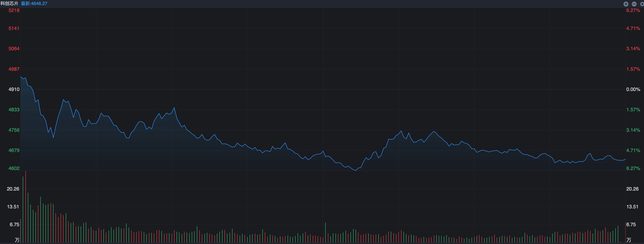Click the 6.75 right volume axis label
Image resolution: width=644 pixels, height=244 pixels.
631,225
